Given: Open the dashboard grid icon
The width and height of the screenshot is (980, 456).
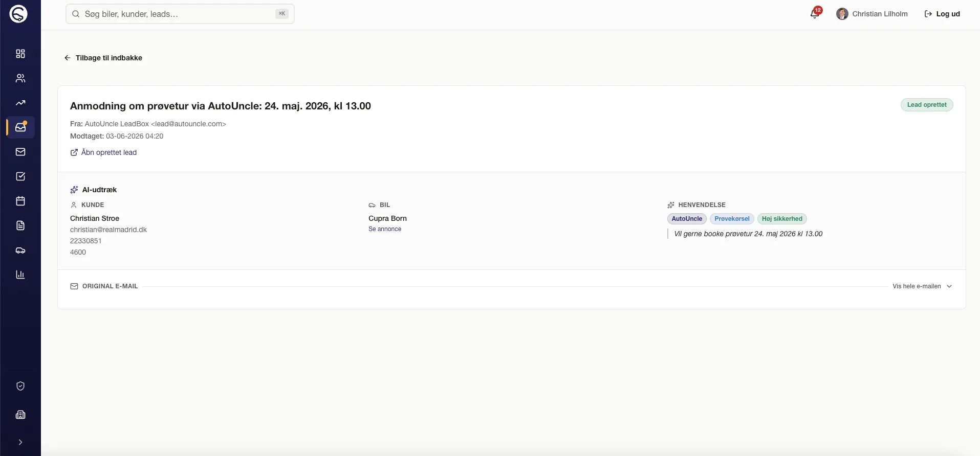Looking at the screenshot, I should click(x=20, y=54).
